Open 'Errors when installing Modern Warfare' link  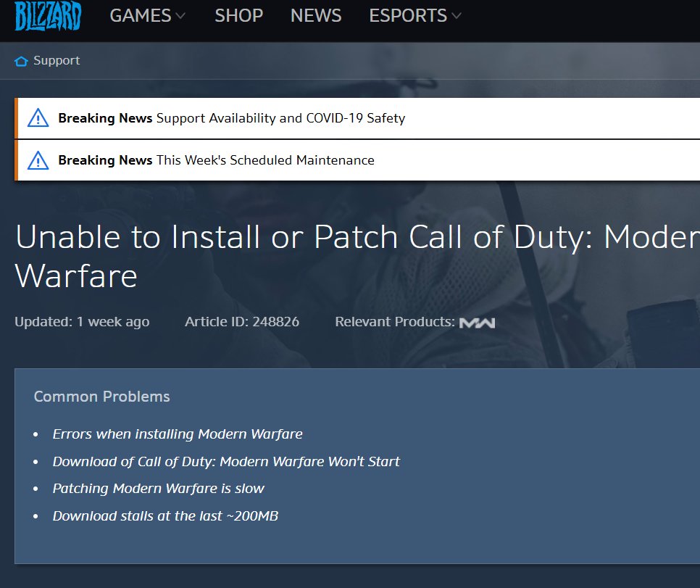[x=178, y=434]
